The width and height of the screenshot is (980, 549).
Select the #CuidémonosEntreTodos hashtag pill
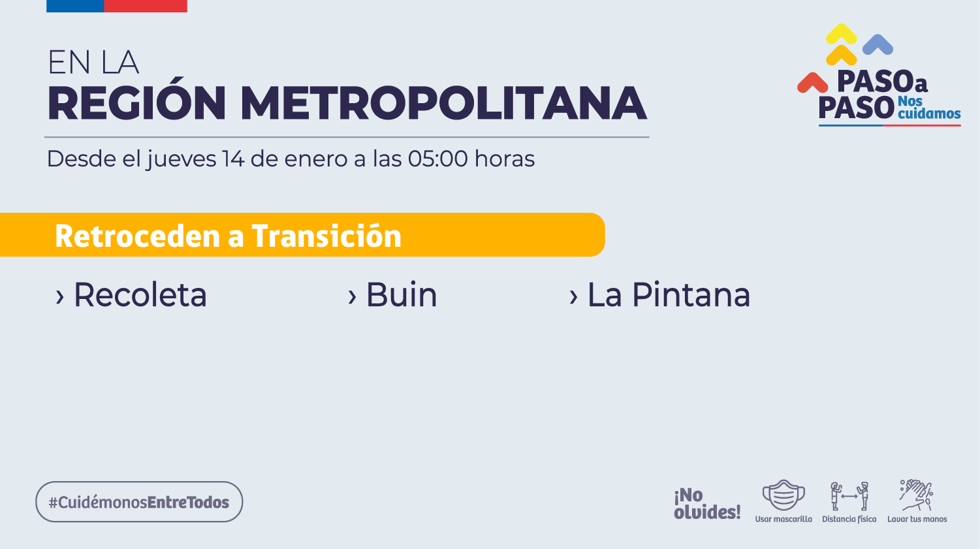coord(139,502)
